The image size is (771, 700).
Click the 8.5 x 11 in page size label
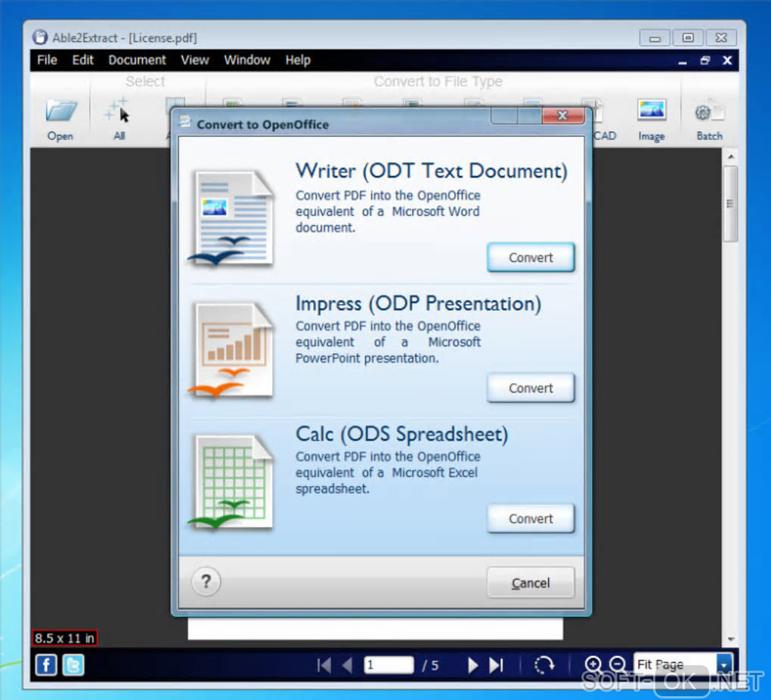[64, 638]
